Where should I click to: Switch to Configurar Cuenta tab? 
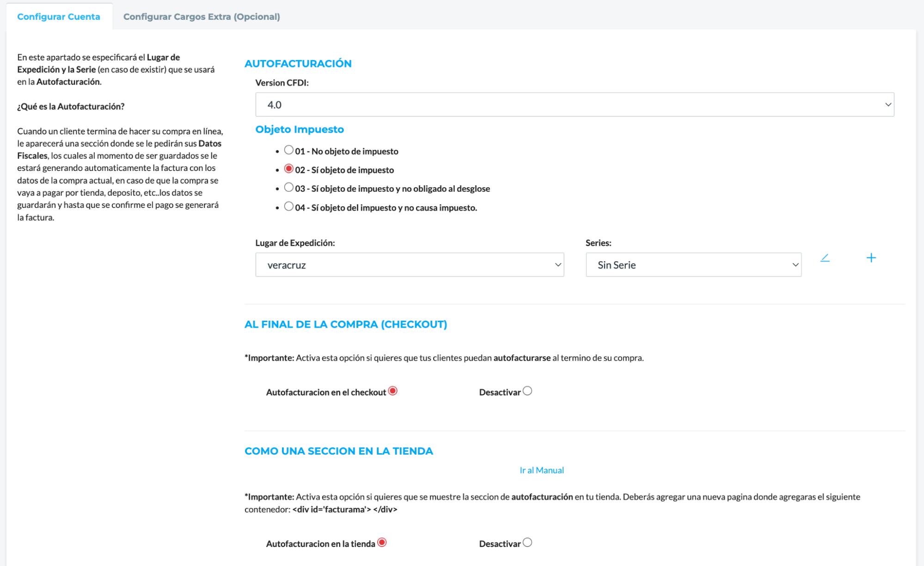pos(59,17)
